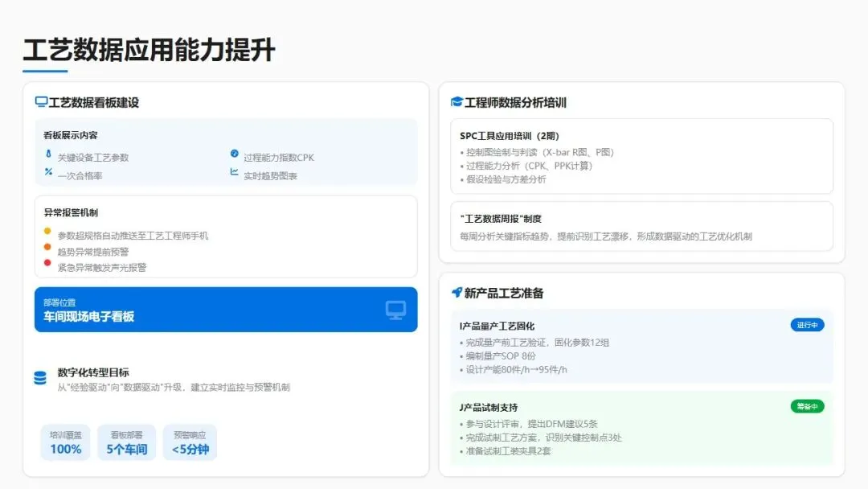Click the red dot beside 紧急异常触发声光报警
This screenshot has height=489, width=868.
click(47, 262)
